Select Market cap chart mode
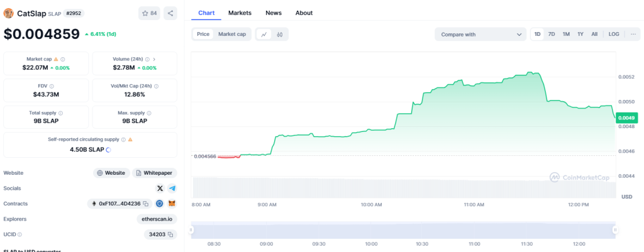 click(232, 34)
